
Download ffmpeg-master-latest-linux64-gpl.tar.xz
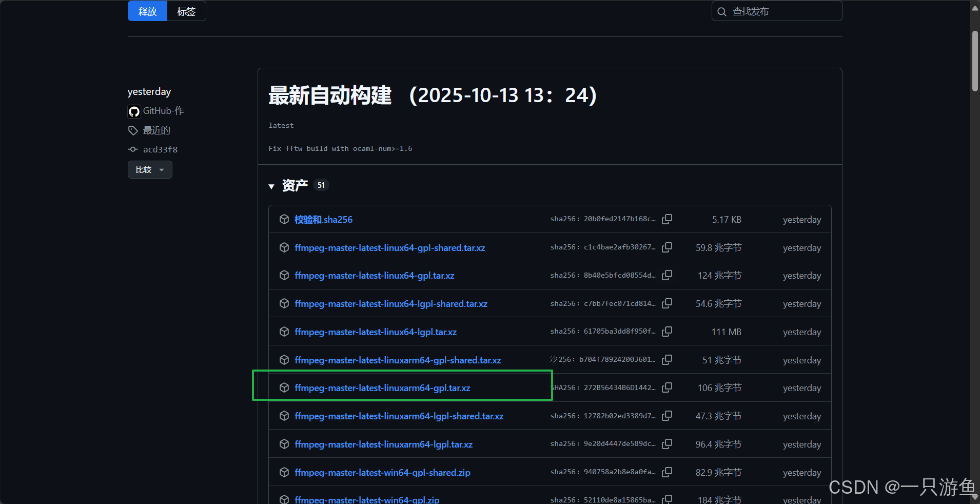[375, 276]
